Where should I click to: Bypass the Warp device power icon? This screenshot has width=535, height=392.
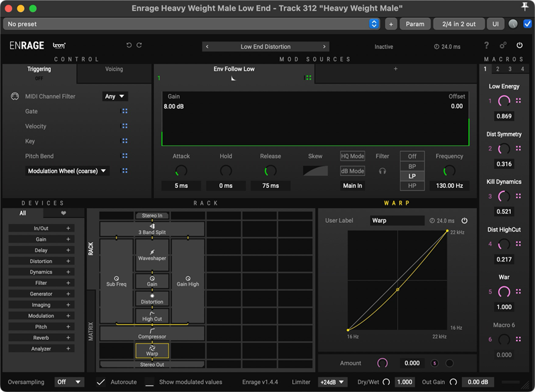tap(464, 220)
